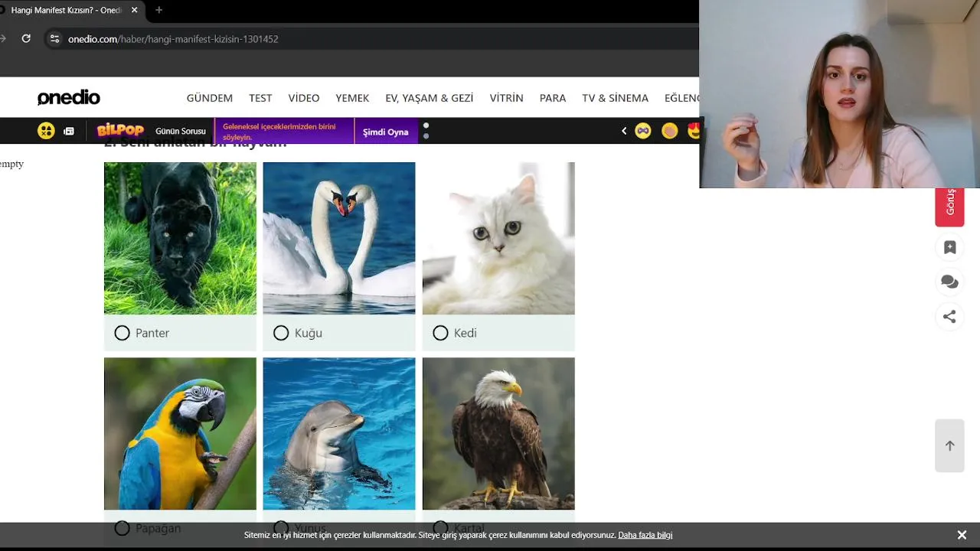980x551 pixels.
Task: Open a new browser tab
Action: tap(158, 10)
